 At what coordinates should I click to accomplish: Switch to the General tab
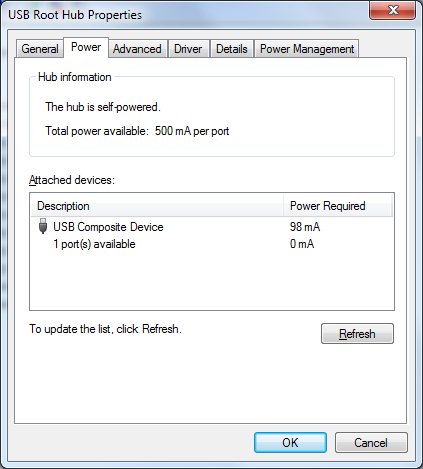coord(40,49)
